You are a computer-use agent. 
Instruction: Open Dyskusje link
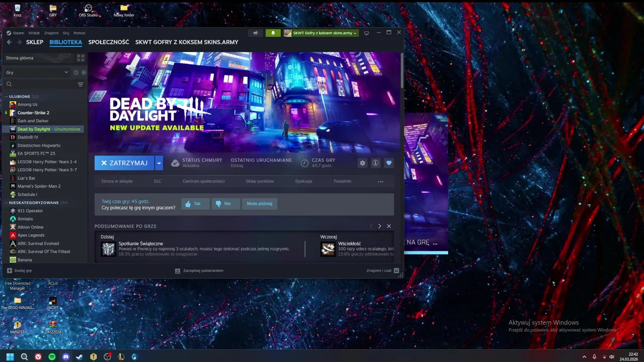(x=304, y=181)
